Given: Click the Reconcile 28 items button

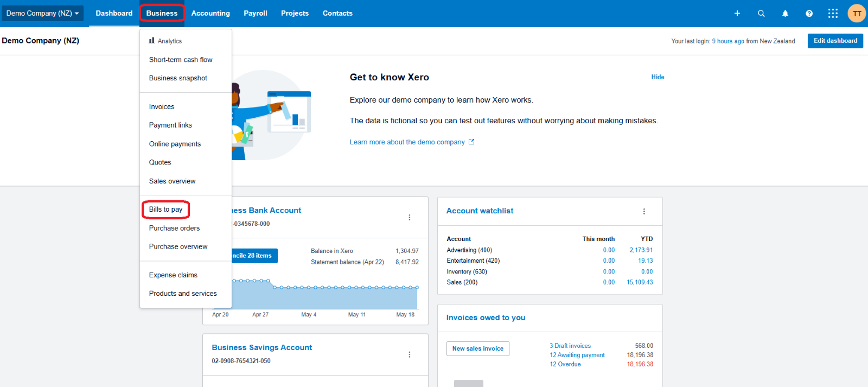Looking at the screenshot, I should [x=254, y=256].
